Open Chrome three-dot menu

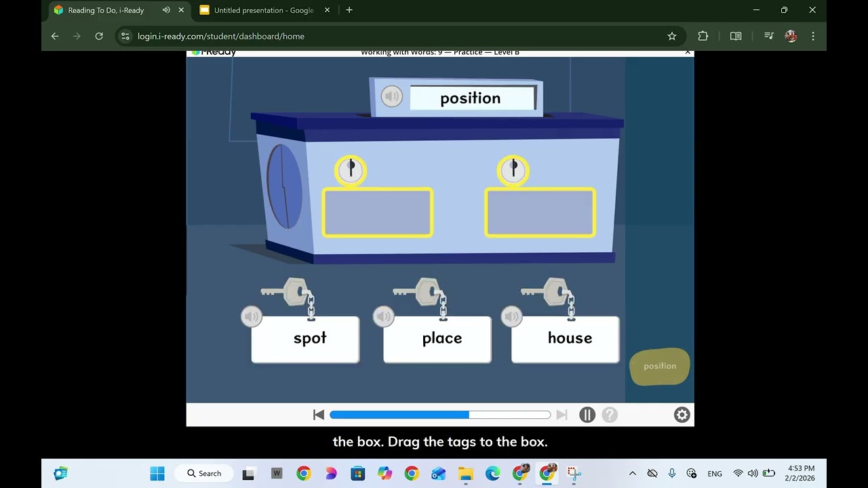click(813, 36)
